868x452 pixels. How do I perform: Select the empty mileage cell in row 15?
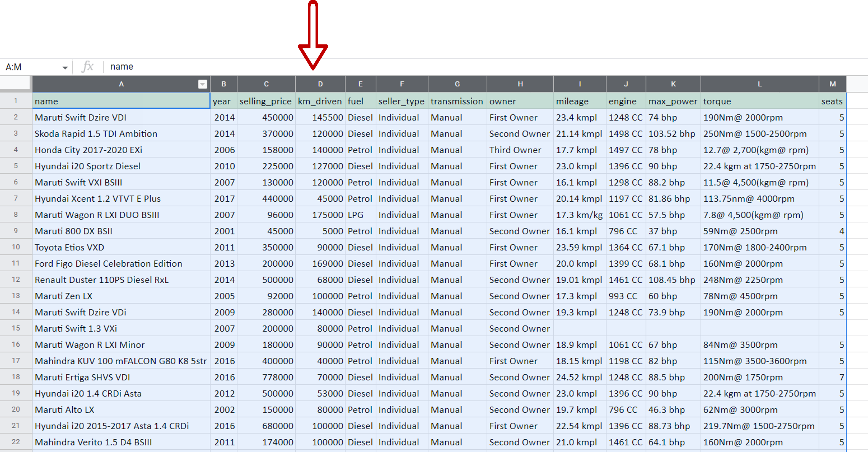pos(579,328)
